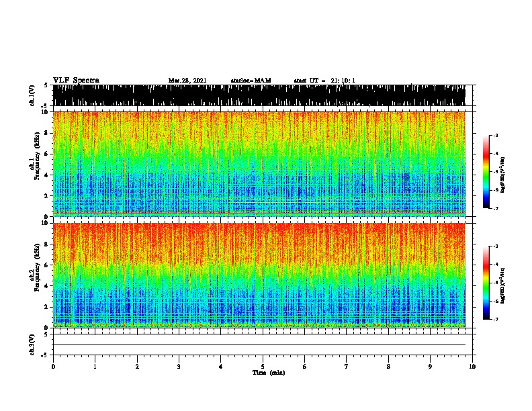Click the "2" minute tick label
Viewport: 532px width, 411px height.
tap(137, 367)
